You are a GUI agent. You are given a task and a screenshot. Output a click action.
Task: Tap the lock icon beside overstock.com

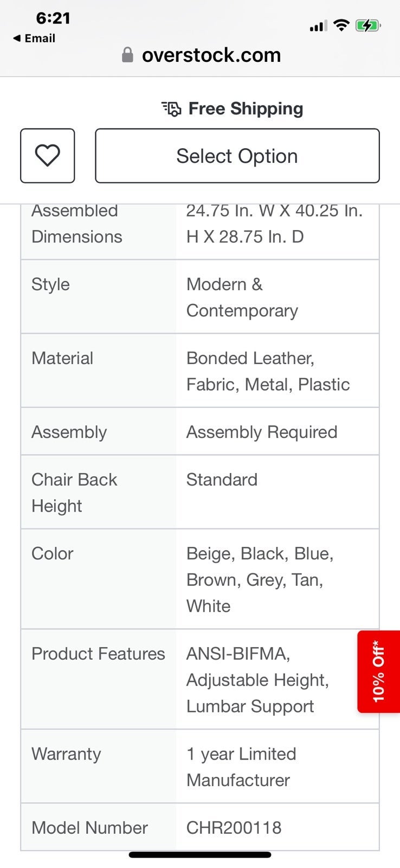[x=127, y=55]
